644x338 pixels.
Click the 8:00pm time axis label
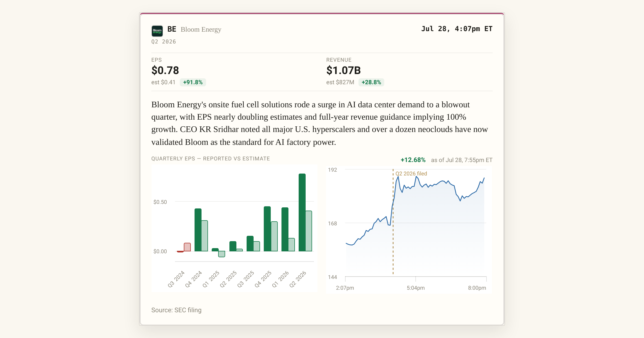[x=477, y=288]
